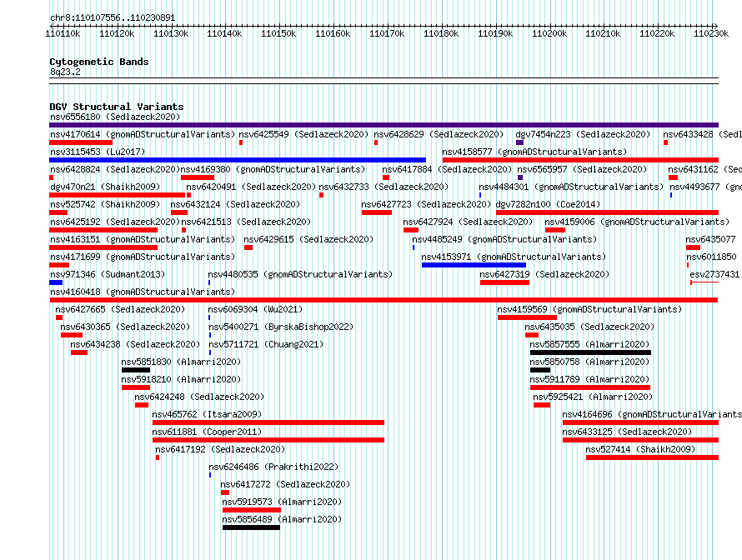Click the nsv527414 (Shaikh2009) label

(x=641, y=449)
